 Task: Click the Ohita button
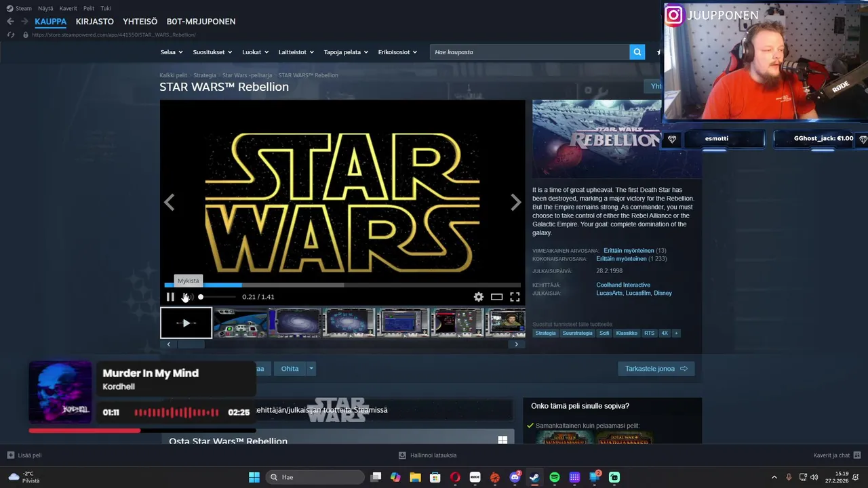[290, 369]
